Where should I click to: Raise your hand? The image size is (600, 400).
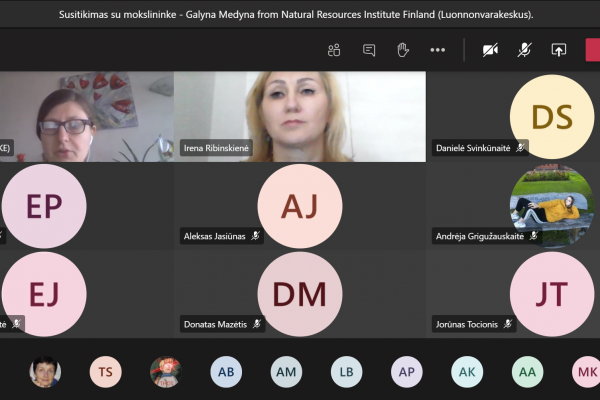[403, 50]
